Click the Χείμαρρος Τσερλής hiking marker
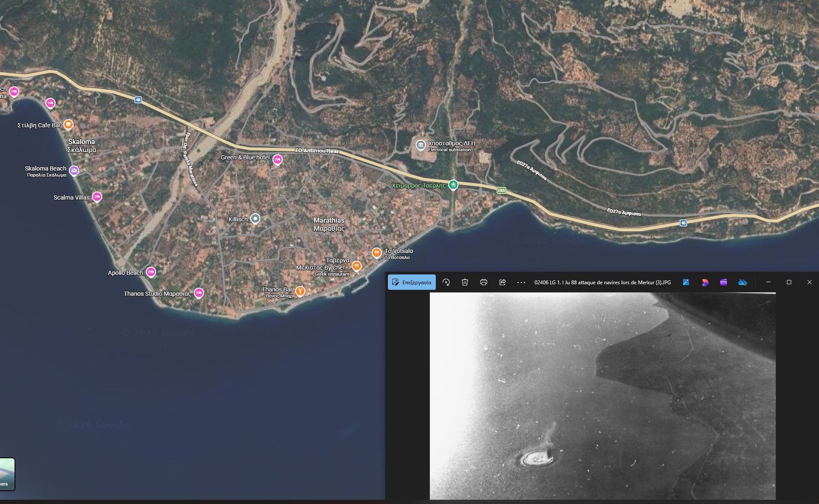The image size is (819, 504). 453,185
